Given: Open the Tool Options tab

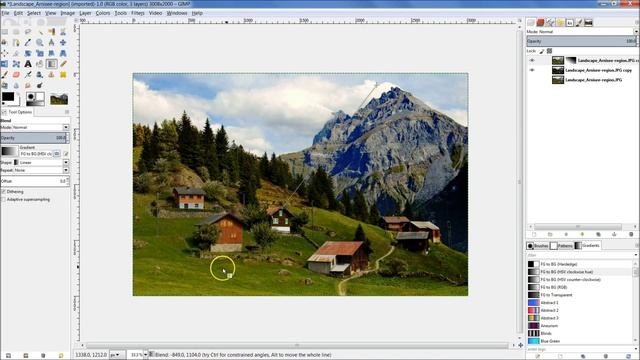Looking at the screenshot, I should (17, 112).
